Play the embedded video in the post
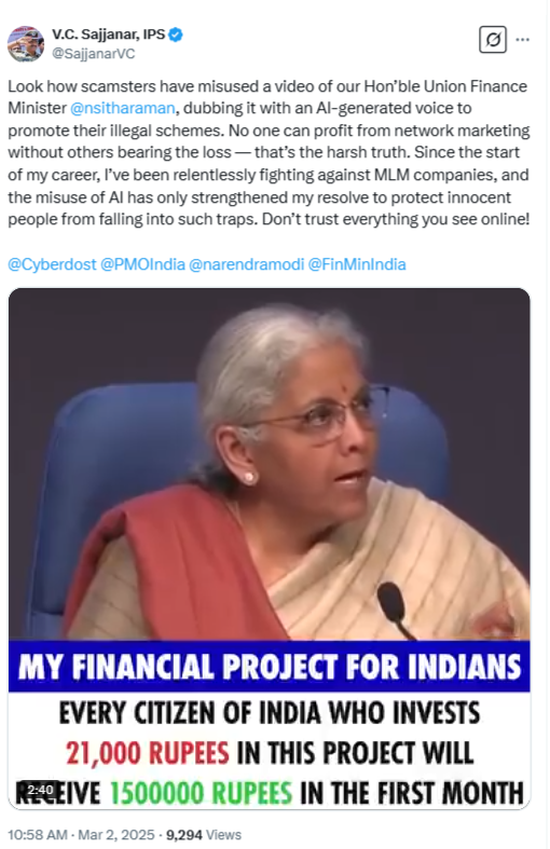The height and width of the screenshot is (849, 550). point(269,548)
